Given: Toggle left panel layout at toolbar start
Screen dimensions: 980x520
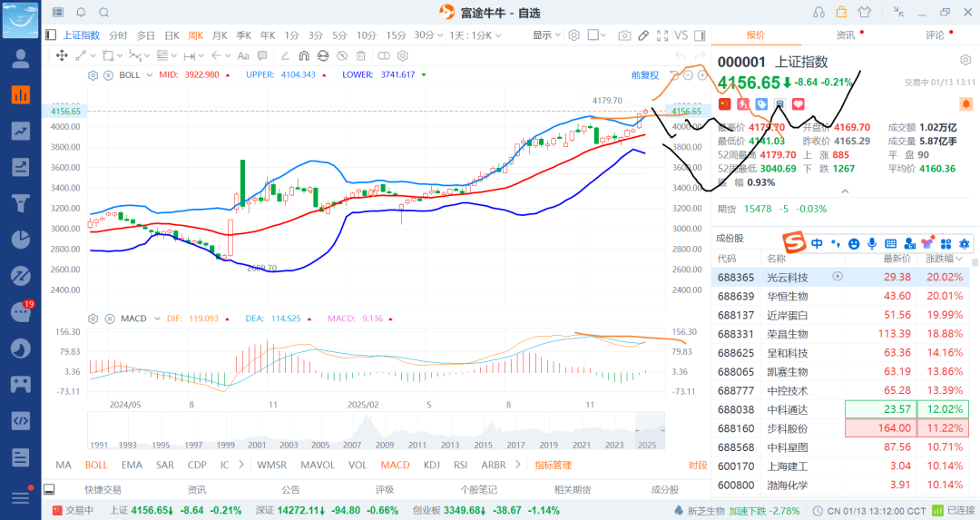Looking at the screenshot, I should (51, 35).
